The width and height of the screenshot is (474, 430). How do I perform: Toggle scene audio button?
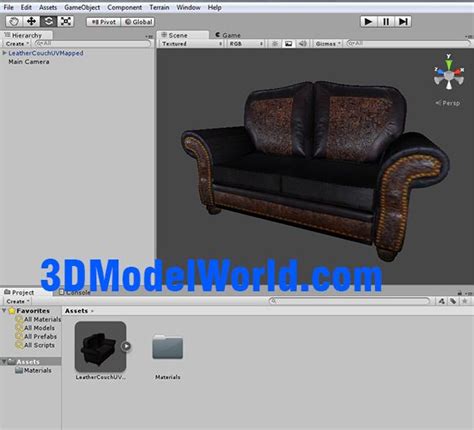pos(303,44)
